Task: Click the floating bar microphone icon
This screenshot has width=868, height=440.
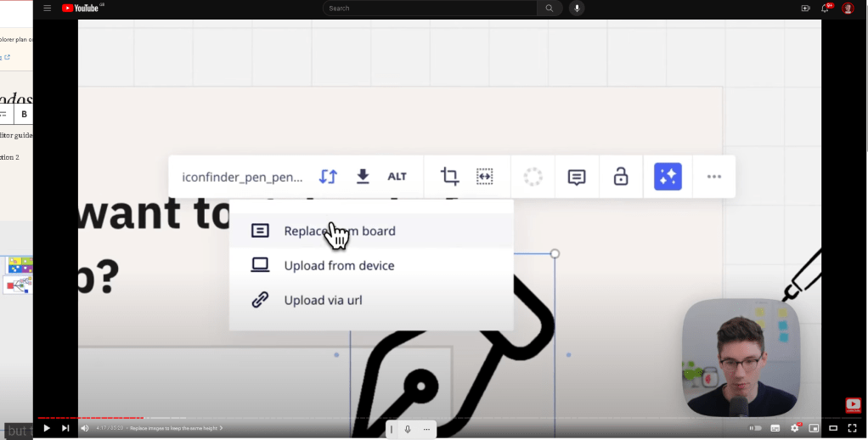Action: (x=408, y=429)
